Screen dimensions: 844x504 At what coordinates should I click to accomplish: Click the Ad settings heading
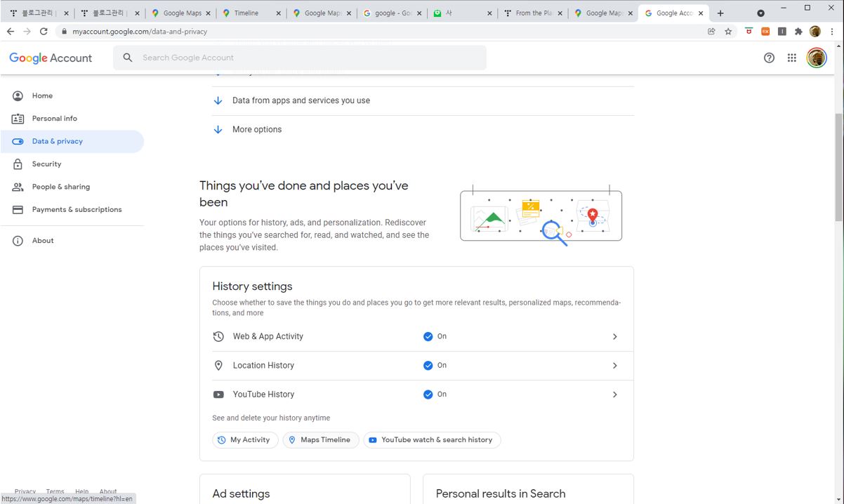pos(241,494)
